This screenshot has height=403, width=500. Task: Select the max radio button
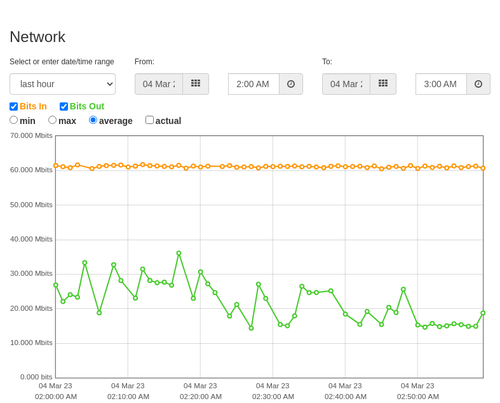pyautogui.click(x=52, y=120)
